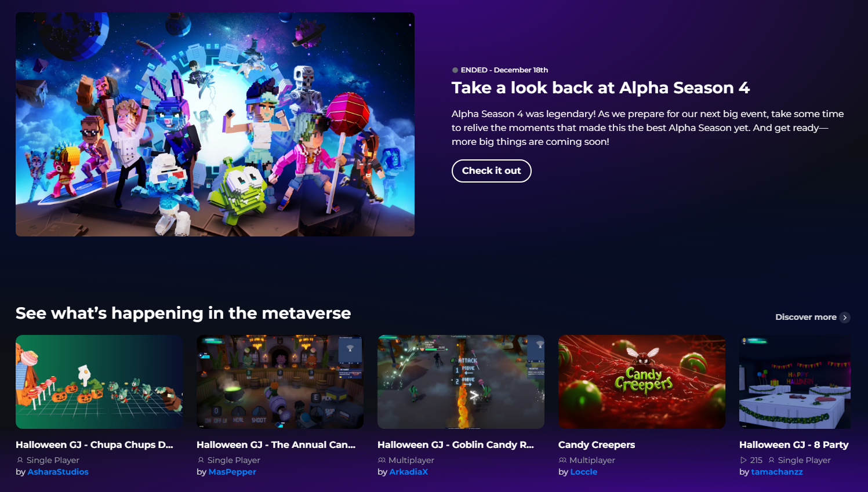Open tamachanzz creator profile
The width and height of the screenshot is (868, 492).
777,472
